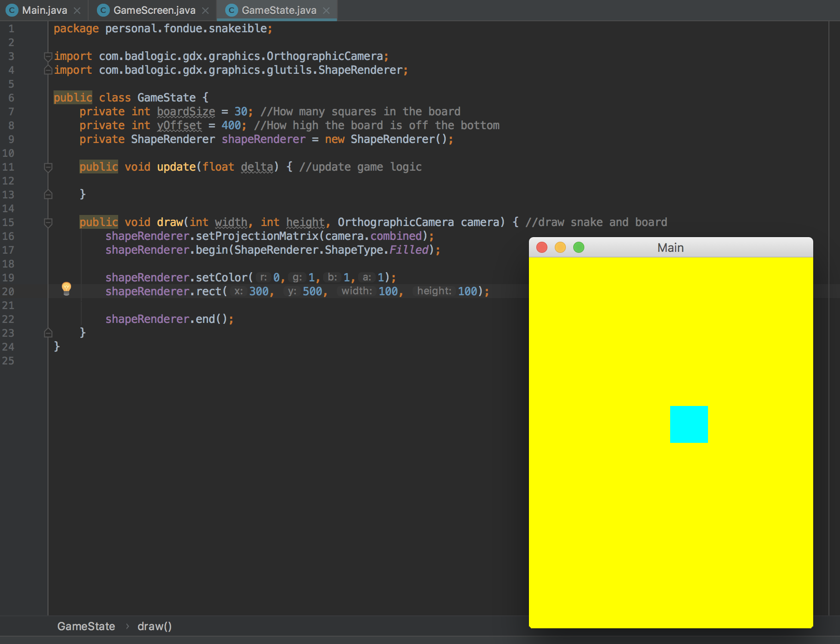The width and height of the screenshot is (840, 644).
Task: Collapse the update method on line 11
Action: click(48, 167)
